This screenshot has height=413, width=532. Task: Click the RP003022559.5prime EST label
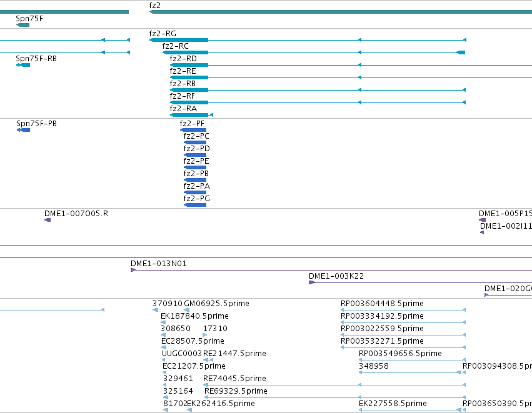[382, 329]
